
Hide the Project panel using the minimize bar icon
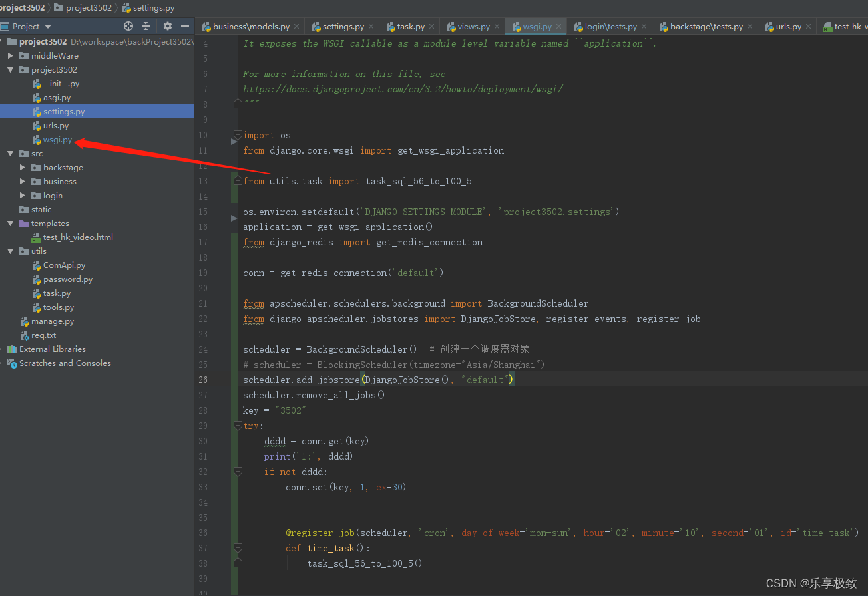[184, 26]
